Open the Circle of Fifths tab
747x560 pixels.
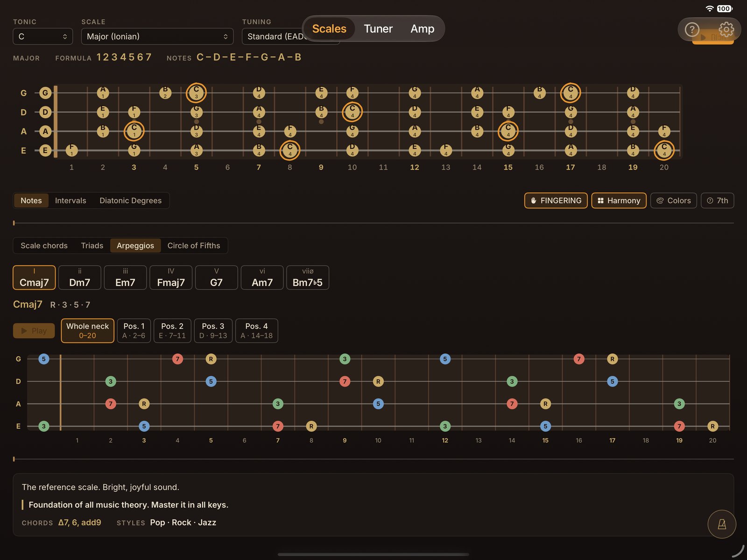[x=194, y=245]
